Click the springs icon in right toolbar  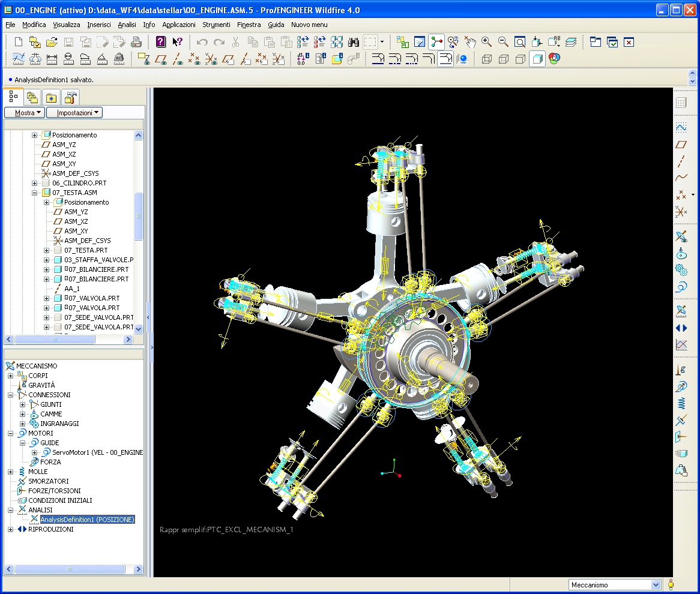point(681,403)
